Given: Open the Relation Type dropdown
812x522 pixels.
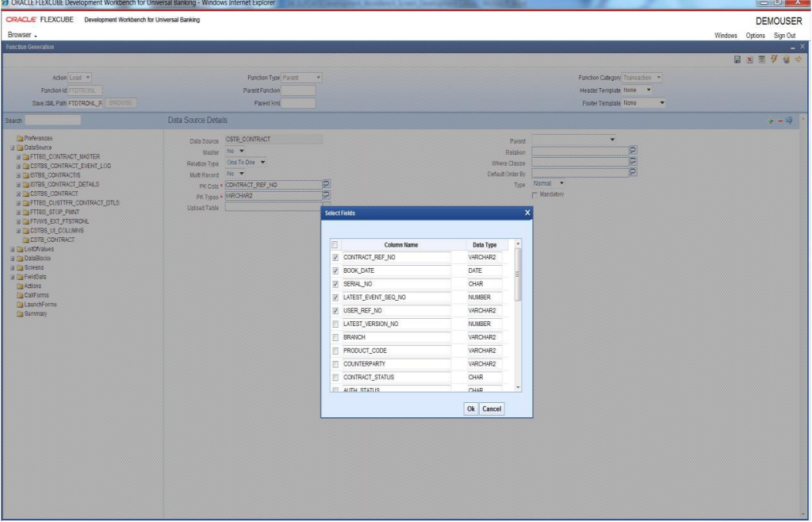Looking at the screenshot, I should pyautogui.click(x=246, y=163).
